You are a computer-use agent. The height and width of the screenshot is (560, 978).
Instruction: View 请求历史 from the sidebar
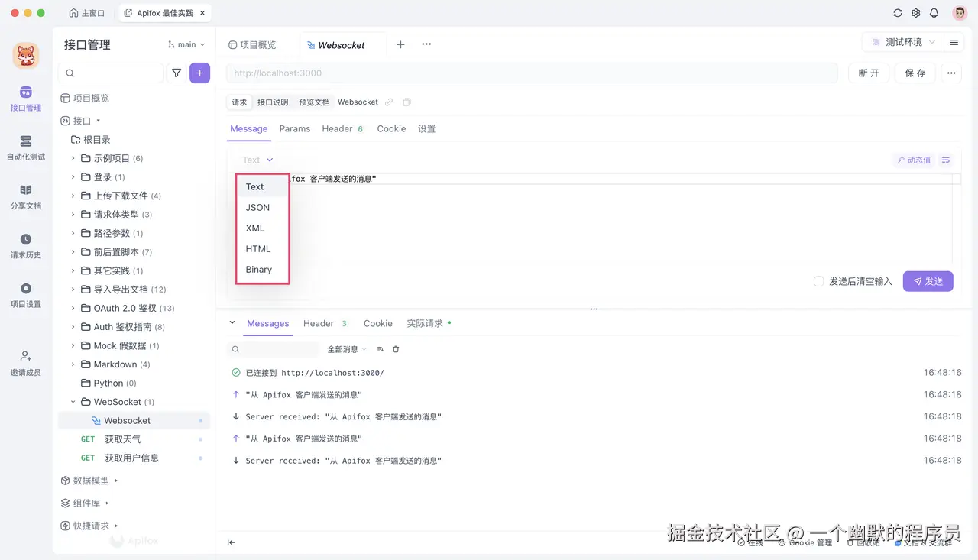click(25, 248)
